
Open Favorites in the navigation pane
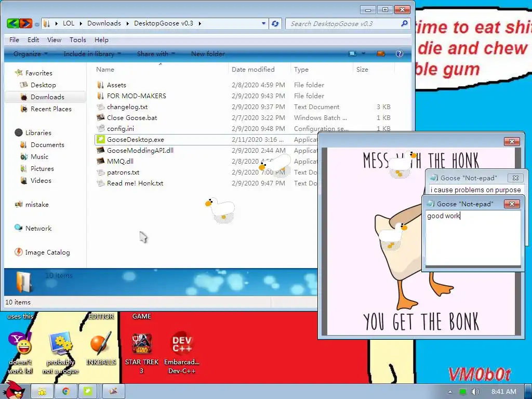click(38, 73)
